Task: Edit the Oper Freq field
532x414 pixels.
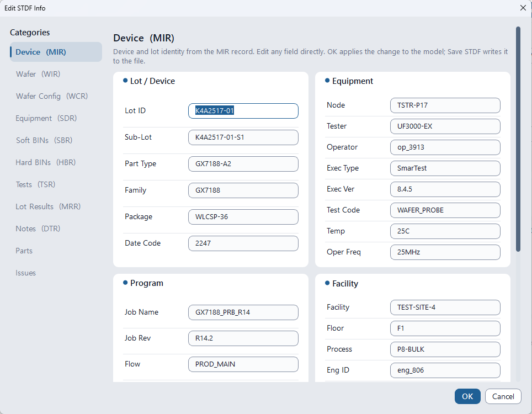Action: (x=445, y=252)
